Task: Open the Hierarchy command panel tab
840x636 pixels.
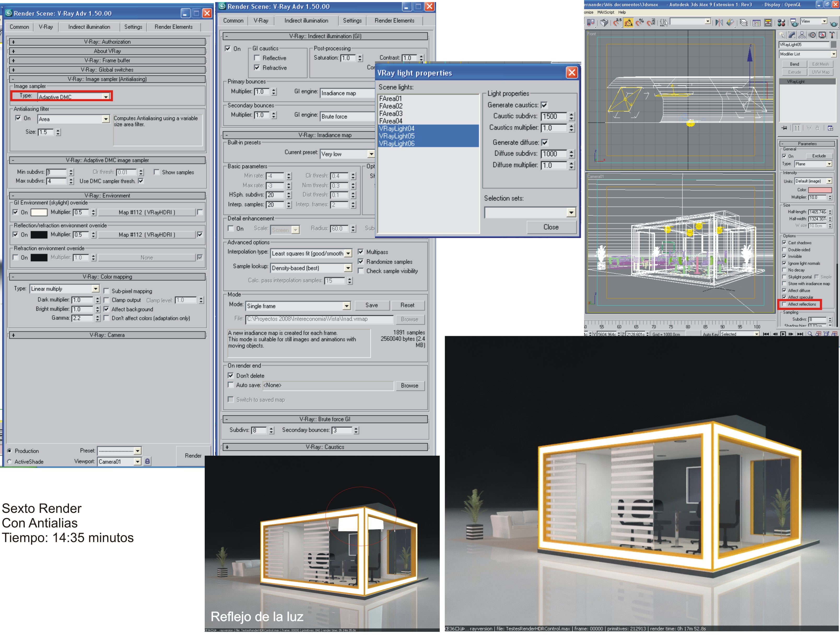Action: click(802, 35)
